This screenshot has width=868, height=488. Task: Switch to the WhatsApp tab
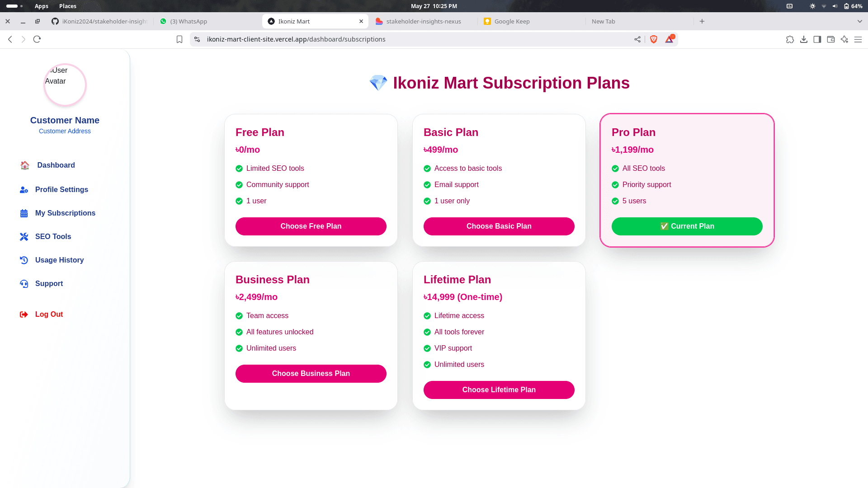coord(189,21)
